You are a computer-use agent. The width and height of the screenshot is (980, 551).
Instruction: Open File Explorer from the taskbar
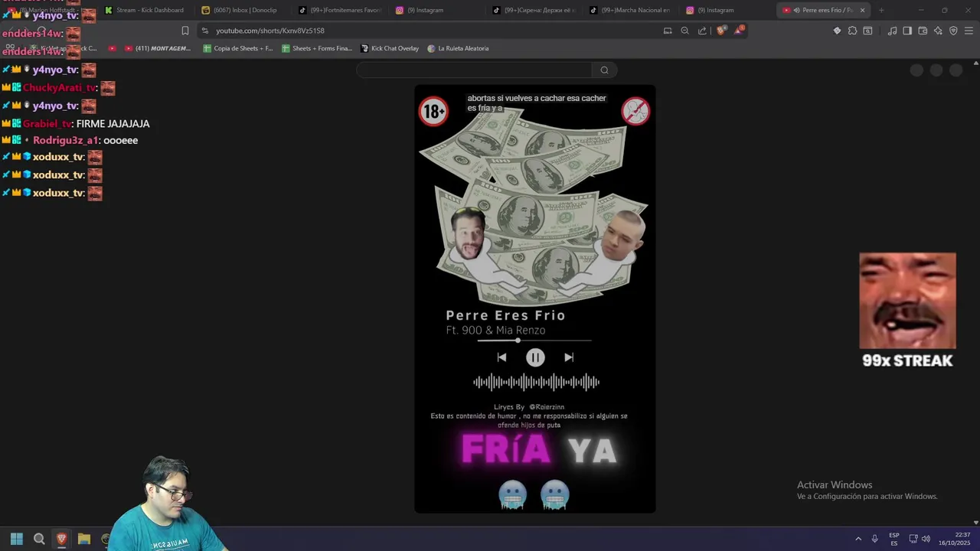[x=84, y=539]
